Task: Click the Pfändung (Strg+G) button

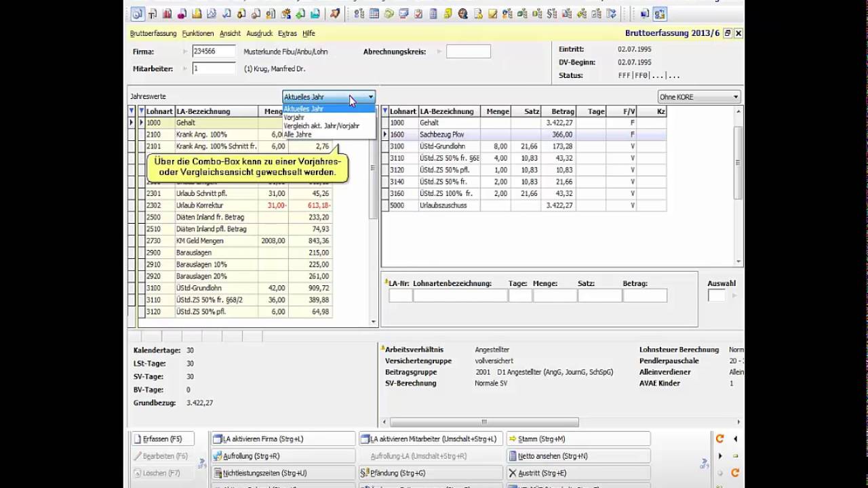Action: click(x=431, y=473)
